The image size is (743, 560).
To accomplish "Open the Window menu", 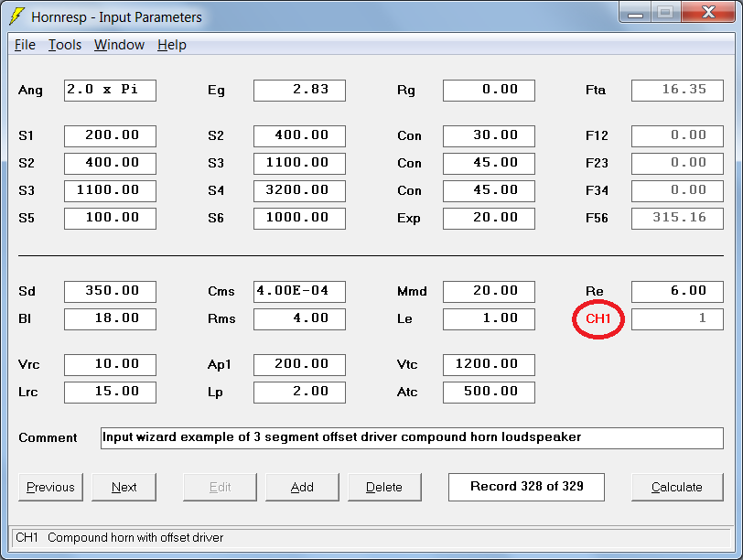I will tap(119, 45).
